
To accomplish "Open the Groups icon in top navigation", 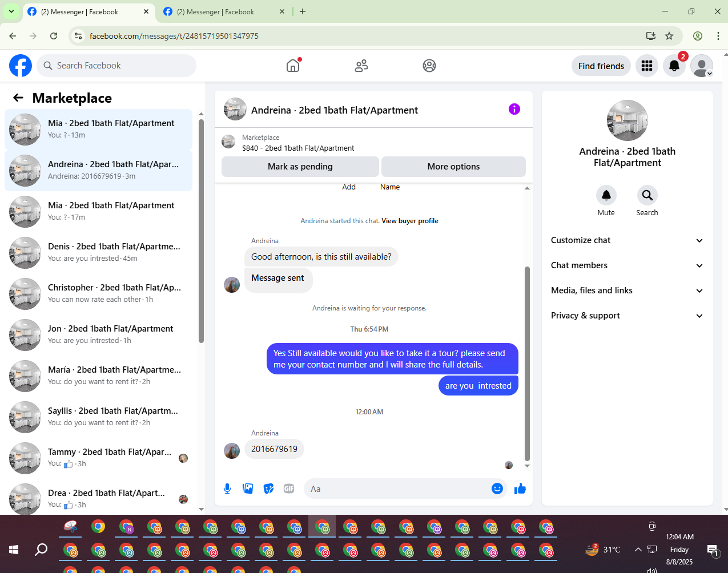I will (429, 66).
